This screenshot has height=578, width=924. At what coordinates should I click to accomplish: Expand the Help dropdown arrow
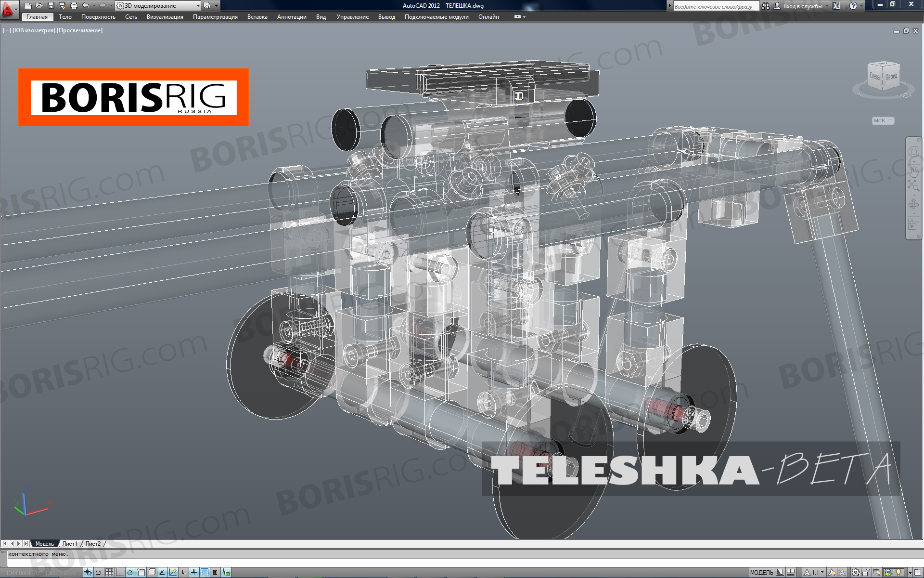861,6
